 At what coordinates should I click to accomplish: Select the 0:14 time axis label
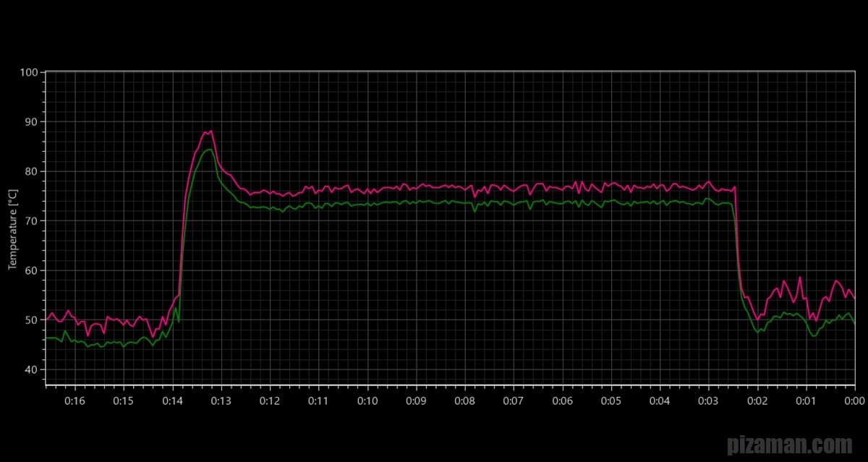click(x=172, y=401)
